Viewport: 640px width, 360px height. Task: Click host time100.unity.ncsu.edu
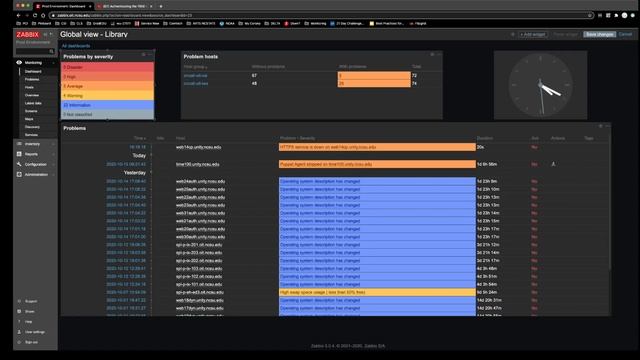coord(198,164)
